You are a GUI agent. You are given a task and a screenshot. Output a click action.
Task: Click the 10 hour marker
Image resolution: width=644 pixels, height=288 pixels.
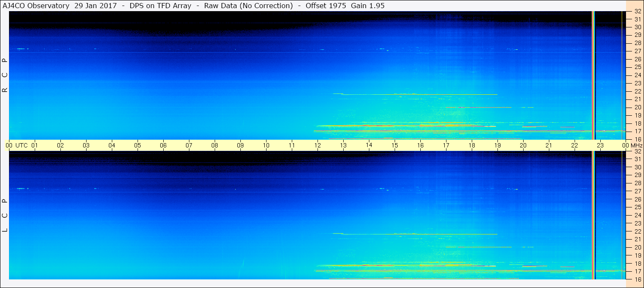tap(266, 145)
